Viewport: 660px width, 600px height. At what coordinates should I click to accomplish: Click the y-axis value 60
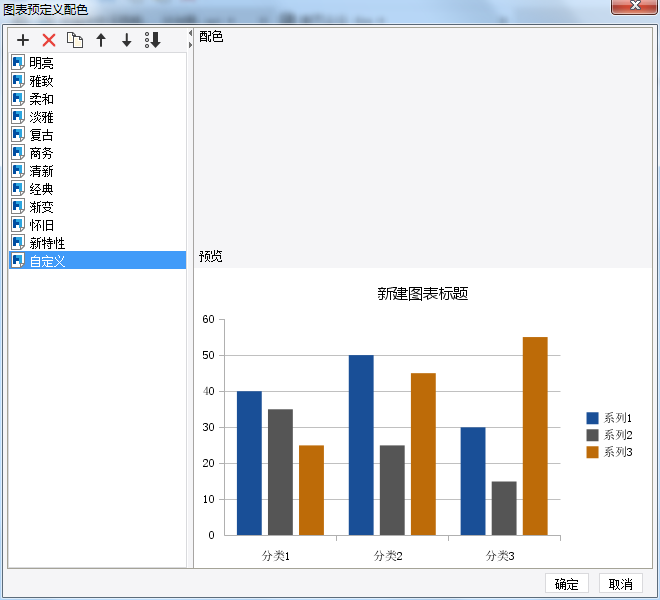[x=208, y=319]
